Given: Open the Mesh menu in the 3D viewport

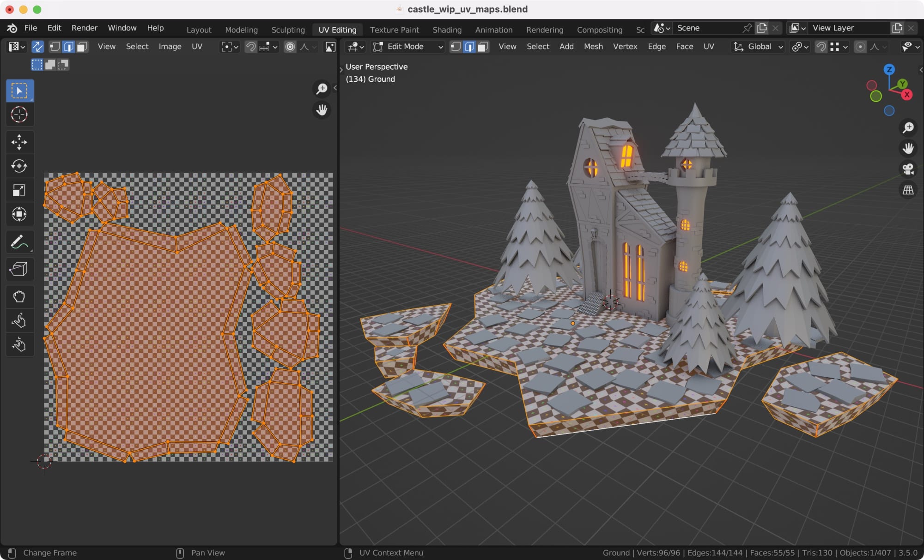Looking at the screenshot, I should (594, 47).
